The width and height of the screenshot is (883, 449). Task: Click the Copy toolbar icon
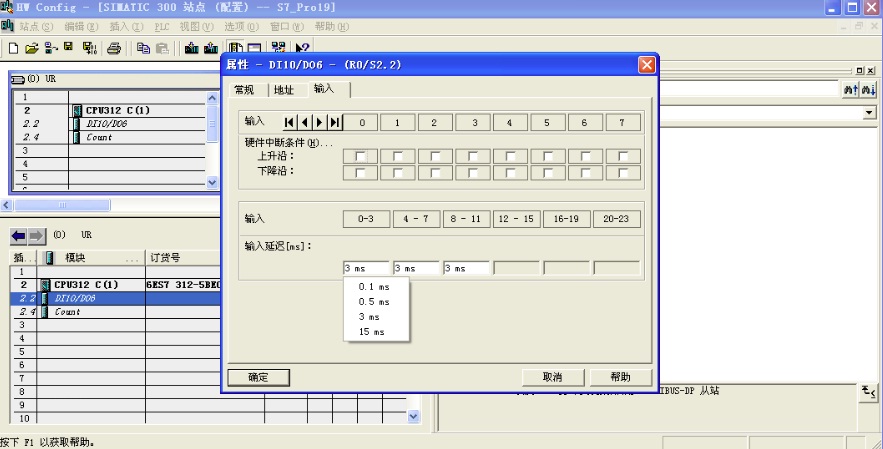143,47
